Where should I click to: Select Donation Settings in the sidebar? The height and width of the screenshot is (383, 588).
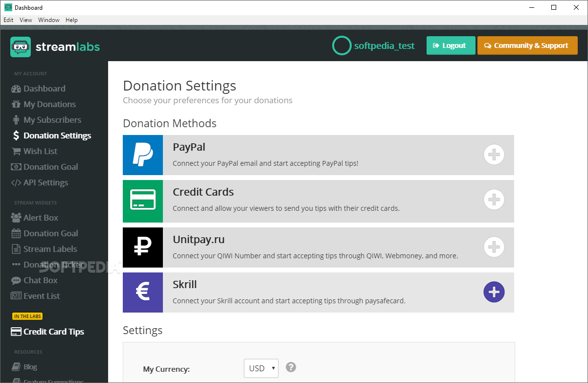(51, 135)
